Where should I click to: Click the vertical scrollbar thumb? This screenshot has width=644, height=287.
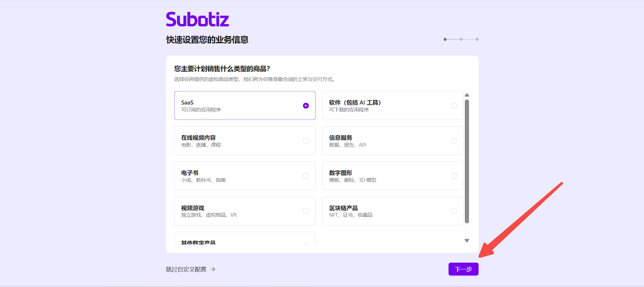coord(467,161)
